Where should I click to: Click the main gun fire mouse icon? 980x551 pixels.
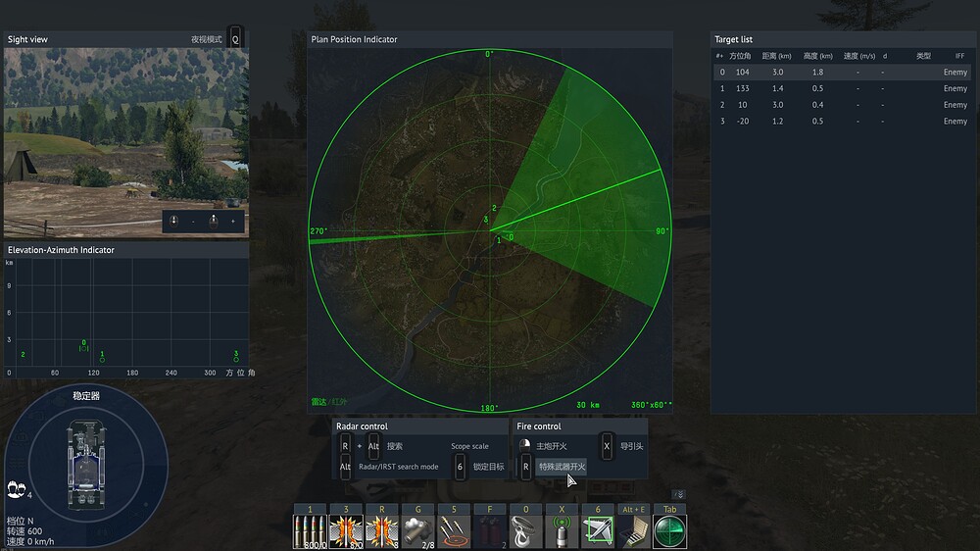point(525,445)
